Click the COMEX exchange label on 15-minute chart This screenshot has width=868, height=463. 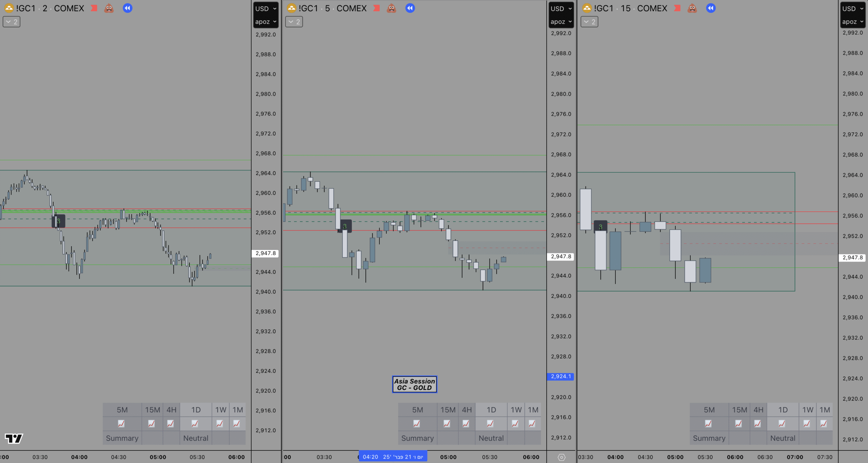(x=652, y=8)
